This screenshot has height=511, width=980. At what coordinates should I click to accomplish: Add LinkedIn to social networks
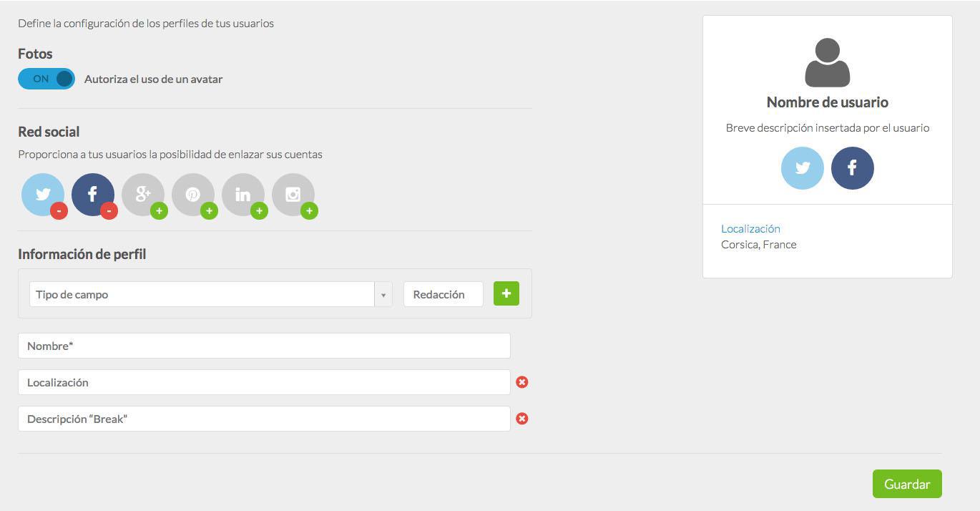tap(259, 210)
